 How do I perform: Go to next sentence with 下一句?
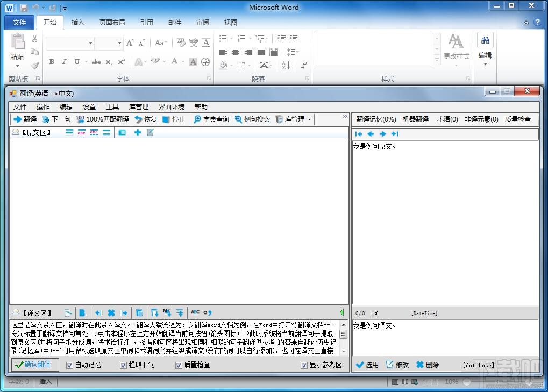pyautogui.click(x=56, y=119)
